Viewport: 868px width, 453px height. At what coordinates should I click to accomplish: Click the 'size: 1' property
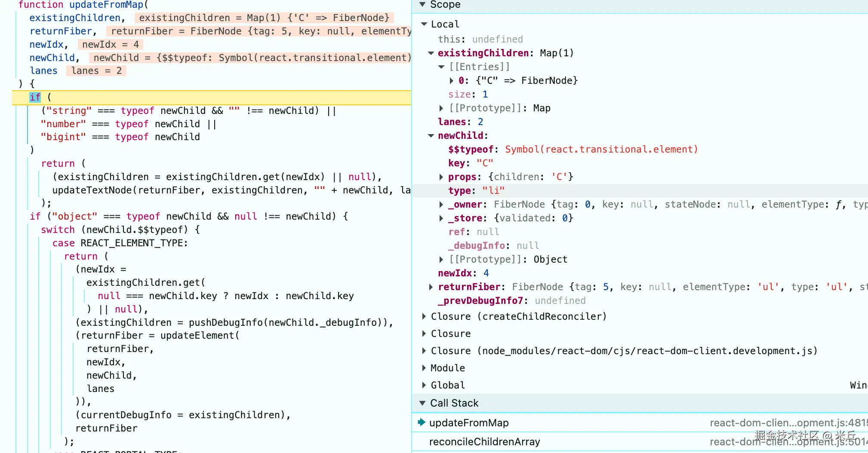[x=468, y=94]
